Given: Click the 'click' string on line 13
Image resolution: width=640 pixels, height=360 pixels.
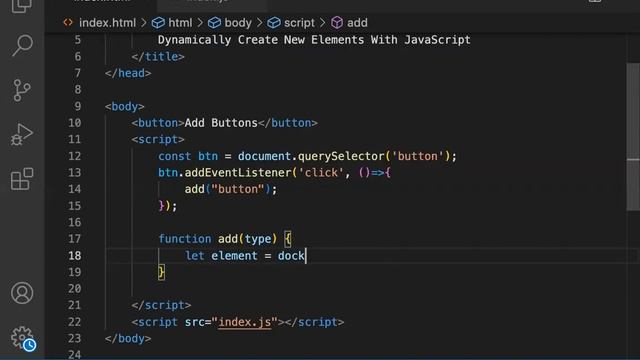Looking at the screenshot, I should [x=321, y=173].
